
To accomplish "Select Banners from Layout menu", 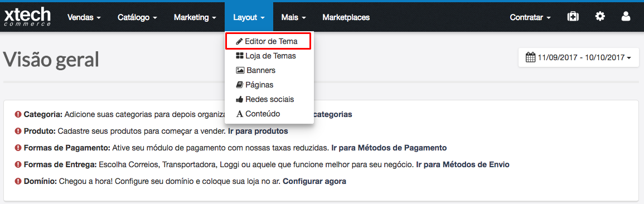I will click(269, 70).
